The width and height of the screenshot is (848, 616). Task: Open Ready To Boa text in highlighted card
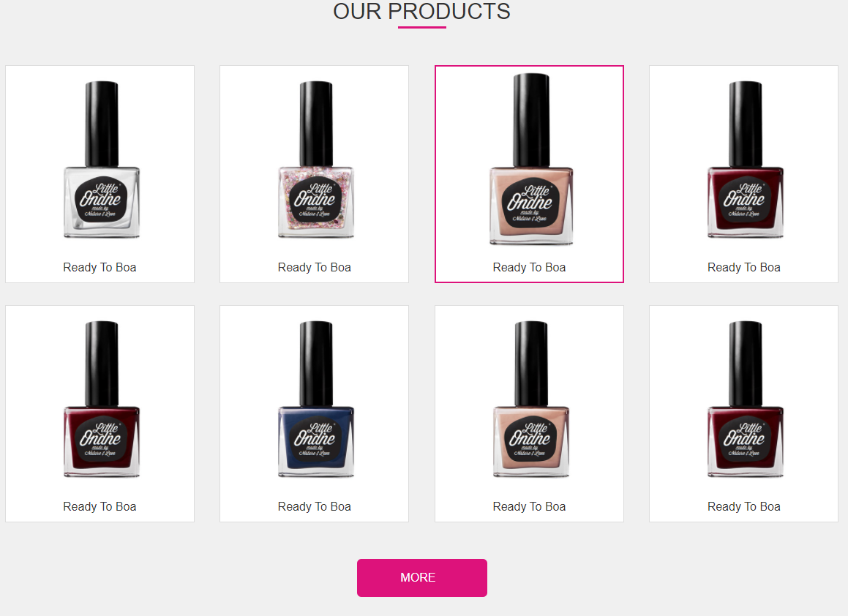pyautogui.click(x=529, y=267)
